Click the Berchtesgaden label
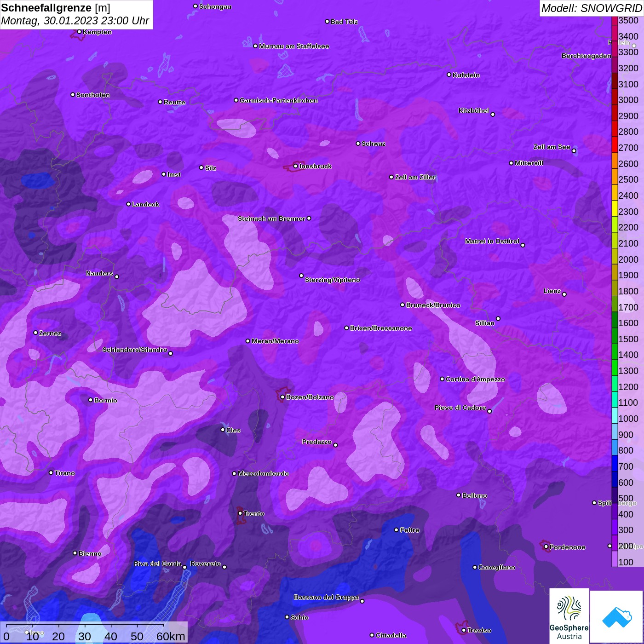Image resolution: width=644 pixels, height=644 pixels. click(586, 56)
